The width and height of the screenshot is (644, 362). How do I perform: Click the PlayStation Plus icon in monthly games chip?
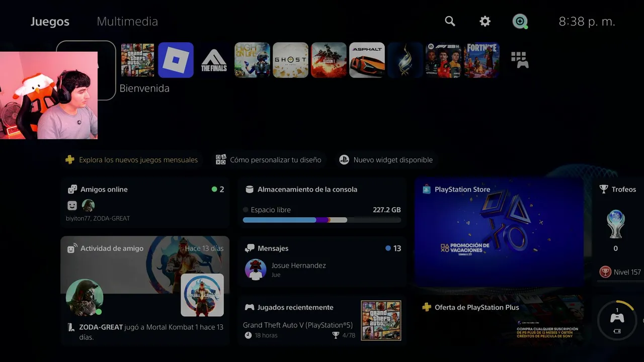(70, 160)
